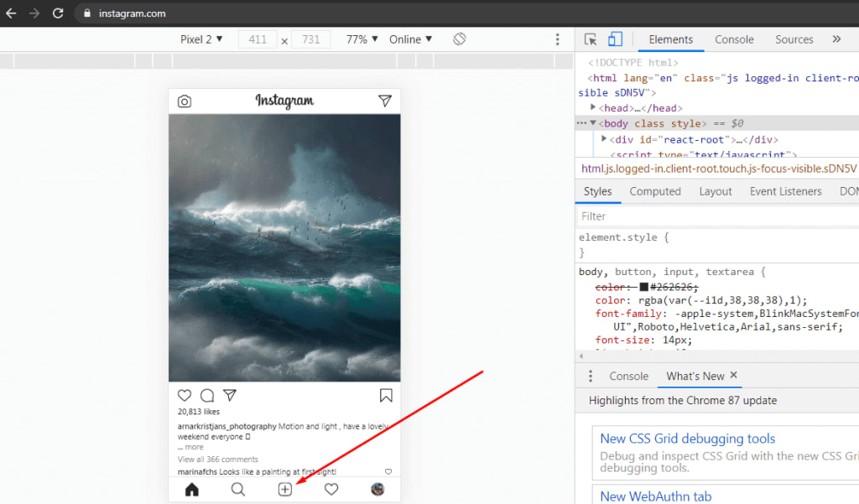This screenshot has width=859, height=504.
Task: Show more DevTools tabs
Action: (x=836, y=39)
